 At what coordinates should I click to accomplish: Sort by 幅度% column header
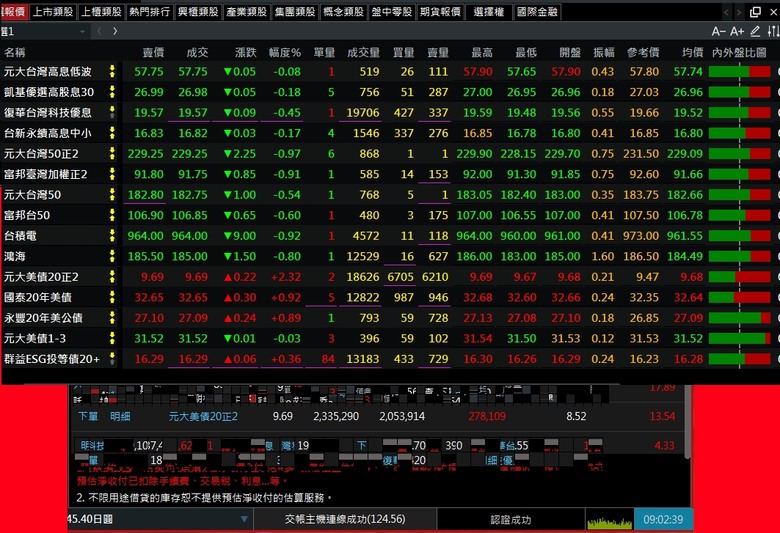(285, 52)
